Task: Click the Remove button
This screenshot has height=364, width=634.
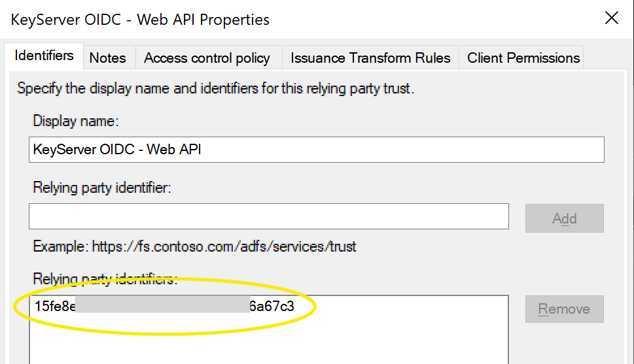Action: tap(564, 309)
